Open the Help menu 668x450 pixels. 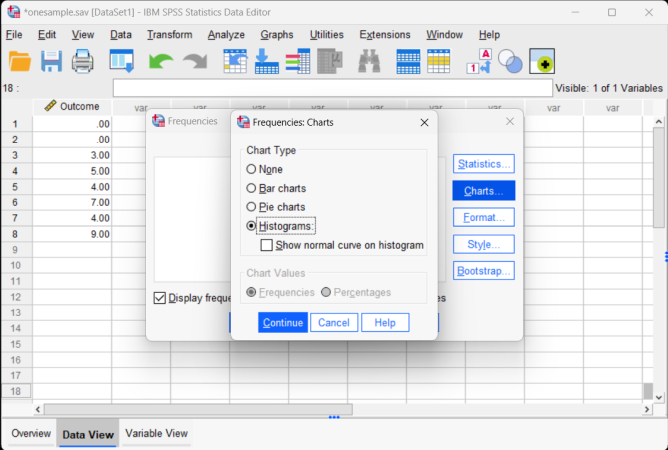(489, 35)
